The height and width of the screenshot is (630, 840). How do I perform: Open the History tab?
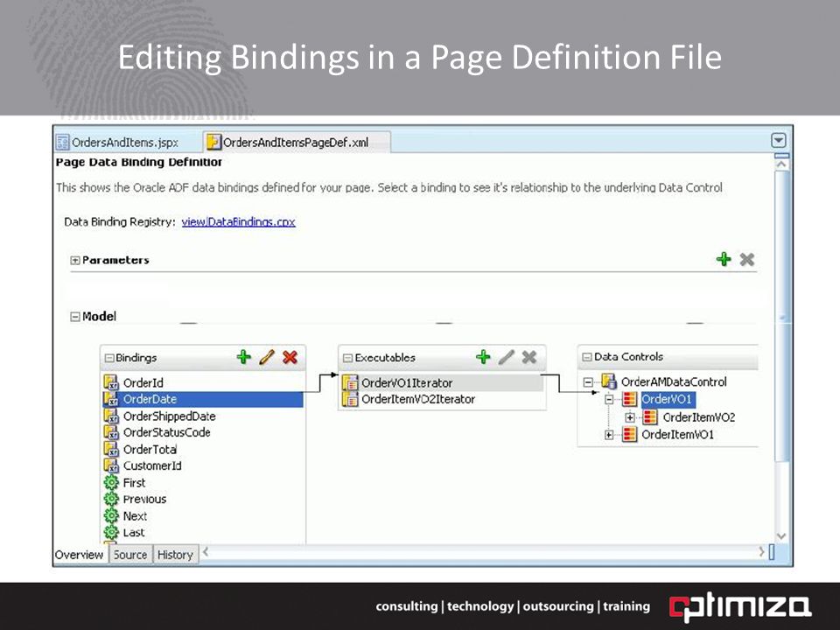(x=175, y=555)
